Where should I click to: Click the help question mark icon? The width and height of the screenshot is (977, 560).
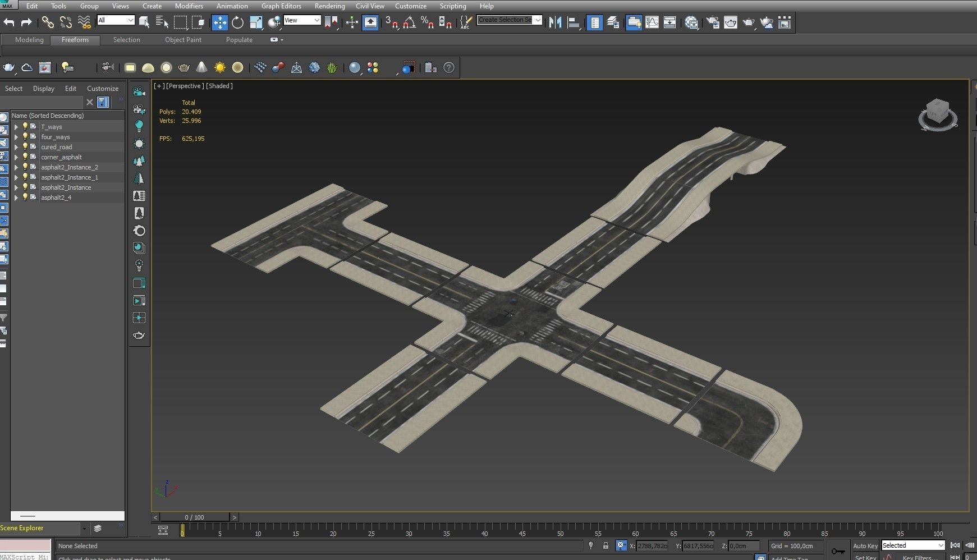point(449,68)
